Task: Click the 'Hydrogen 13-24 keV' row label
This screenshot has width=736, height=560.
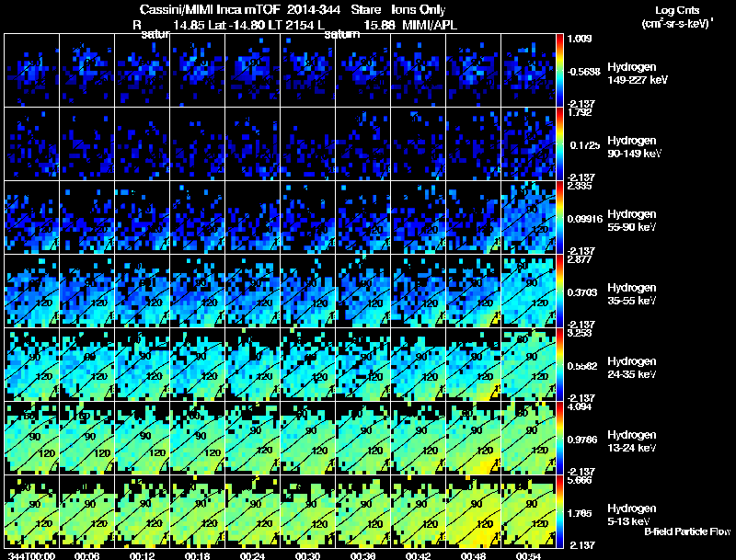Action: [632, 441]
